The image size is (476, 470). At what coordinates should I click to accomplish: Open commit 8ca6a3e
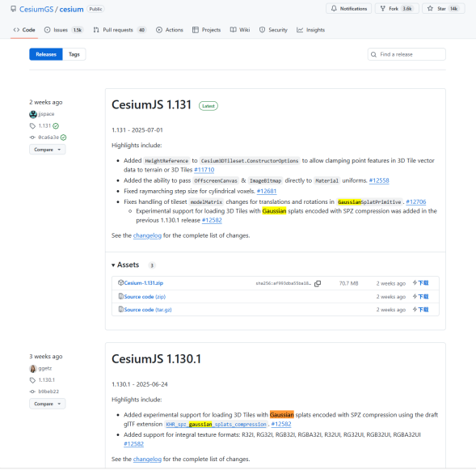point(48,138)
